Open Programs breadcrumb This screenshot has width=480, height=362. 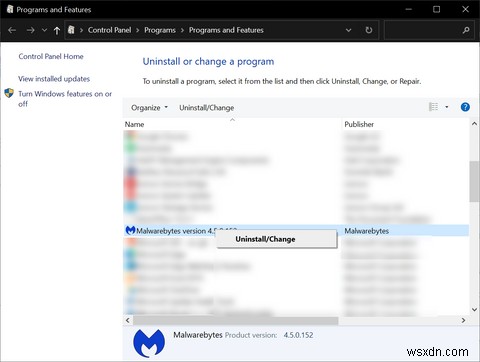tap(160, 30)
